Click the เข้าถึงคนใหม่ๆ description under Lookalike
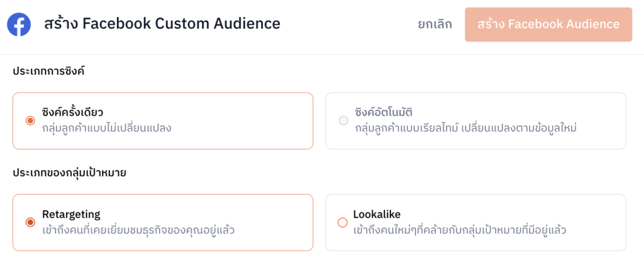Viewport: 644px width, 264px height. click(x=460, y=229)
